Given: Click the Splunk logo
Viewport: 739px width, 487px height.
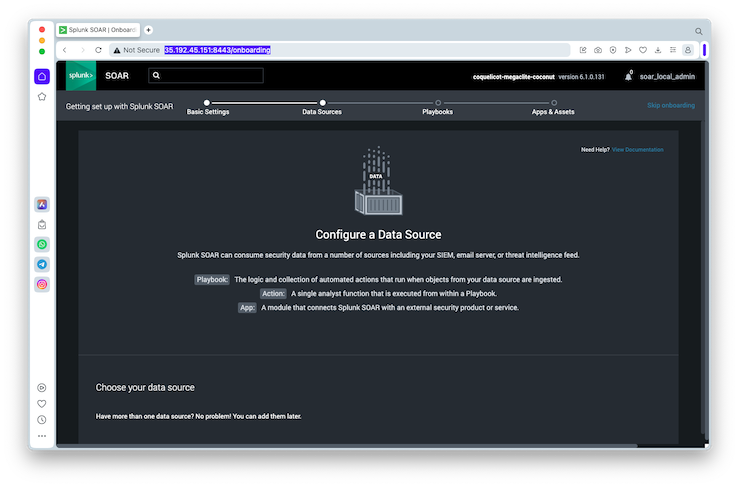Looking at the screenshot, I should 81,75.
